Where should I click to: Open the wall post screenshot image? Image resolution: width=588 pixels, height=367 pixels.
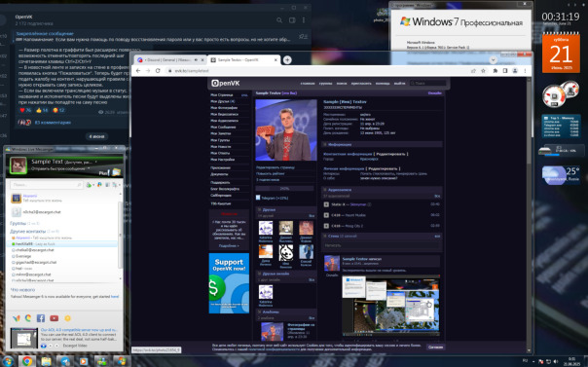point(390,305)
